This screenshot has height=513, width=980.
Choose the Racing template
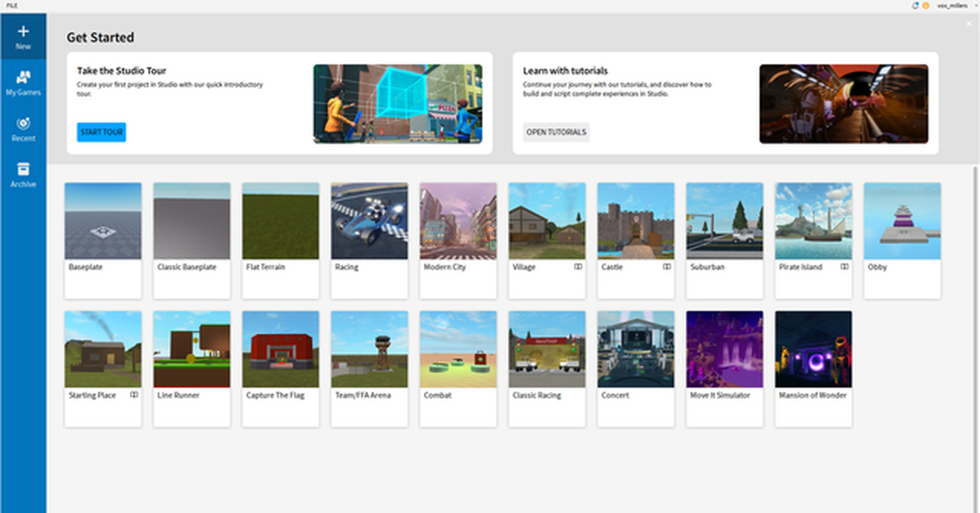(x=369, y=221)
